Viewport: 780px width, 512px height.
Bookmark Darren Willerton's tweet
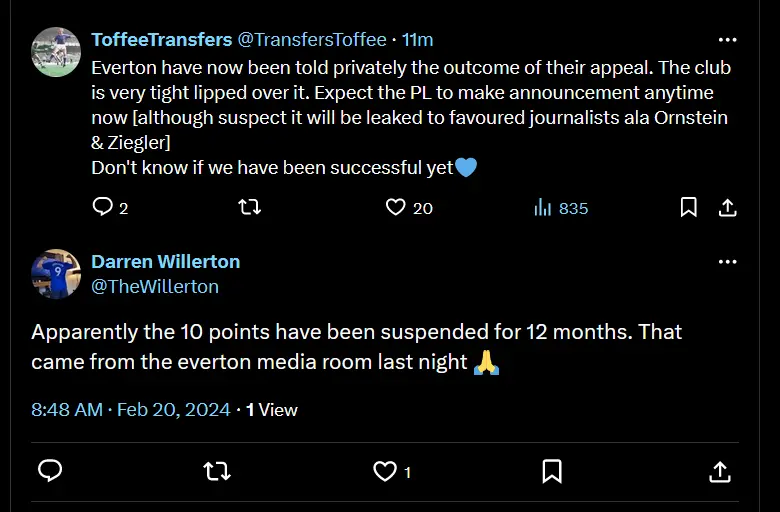[551, 470]
